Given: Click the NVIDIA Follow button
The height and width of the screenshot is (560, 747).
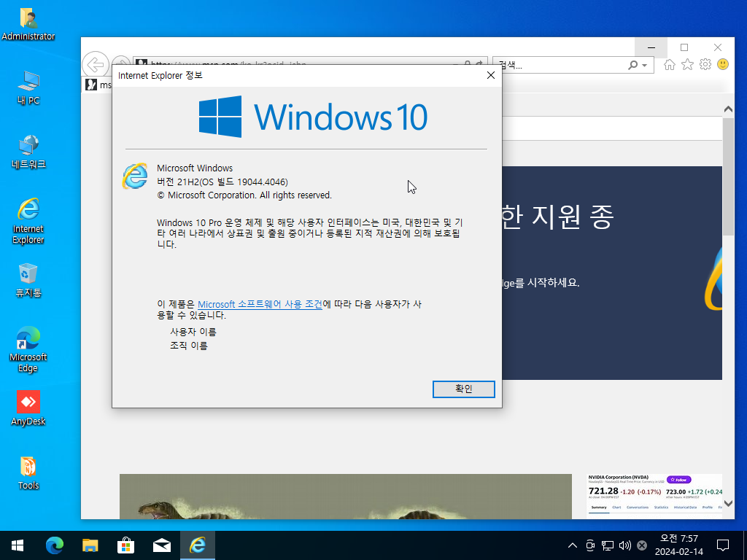Looking at the screenshot, I should point(678,480).
